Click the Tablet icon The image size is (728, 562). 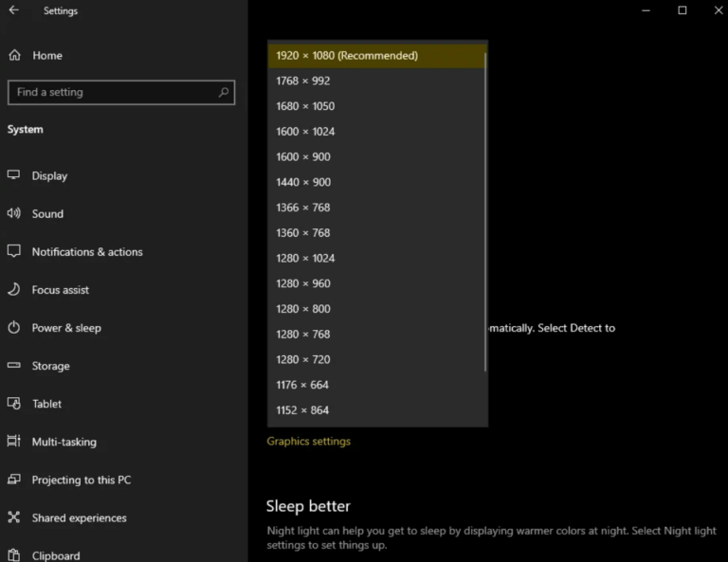tap(14, 404)
